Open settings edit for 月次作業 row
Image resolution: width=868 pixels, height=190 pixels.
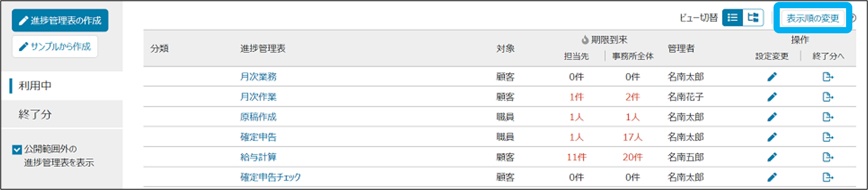click(x=772, y=97)
